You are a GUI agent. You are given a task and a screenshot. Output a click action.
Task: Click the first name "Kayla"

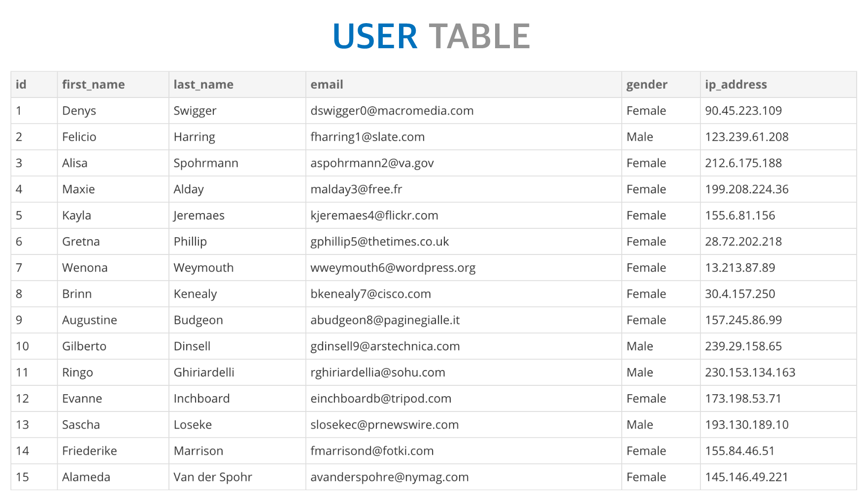click(76, 215)
